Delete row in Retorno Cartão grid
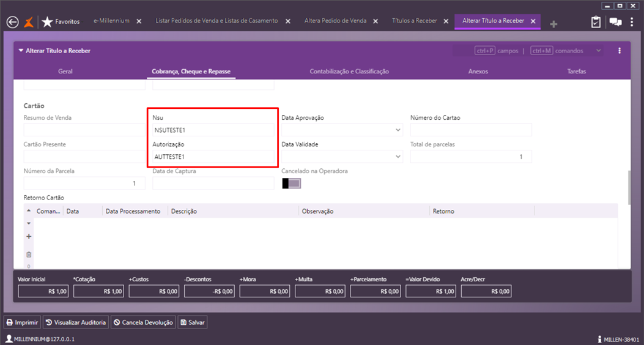644x345 pixels. pyautogui.click(x=29, y=254)
